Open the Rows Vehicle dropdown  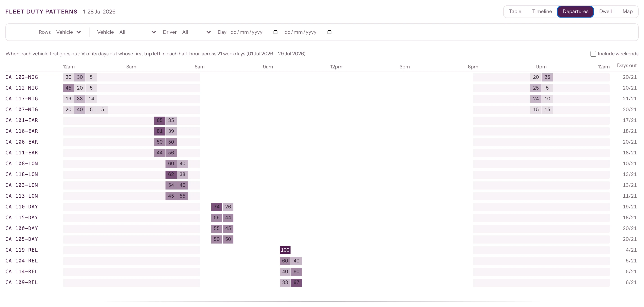click(x=69, y=32)
